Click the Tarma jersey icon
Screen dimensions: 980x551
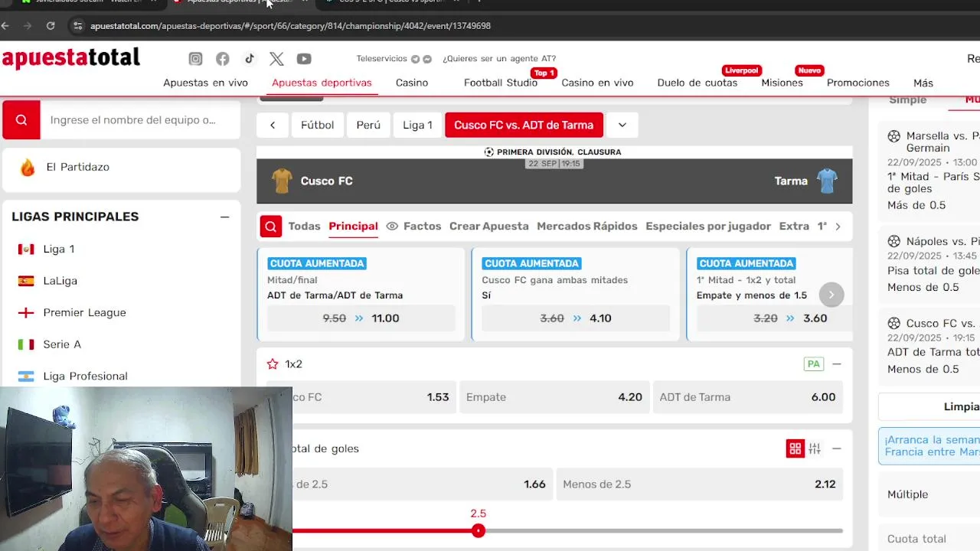pos(827,181)
